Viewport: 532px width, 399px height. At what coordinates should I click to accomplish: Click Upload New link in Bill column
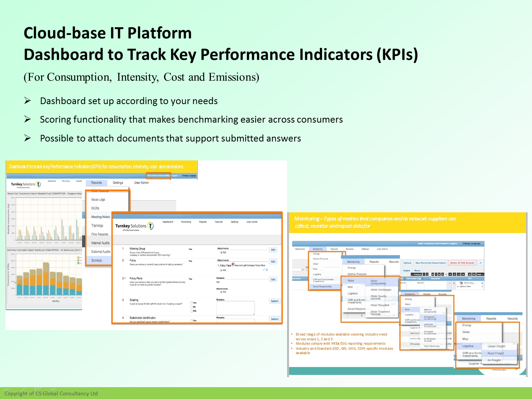(x=465, y=286)
